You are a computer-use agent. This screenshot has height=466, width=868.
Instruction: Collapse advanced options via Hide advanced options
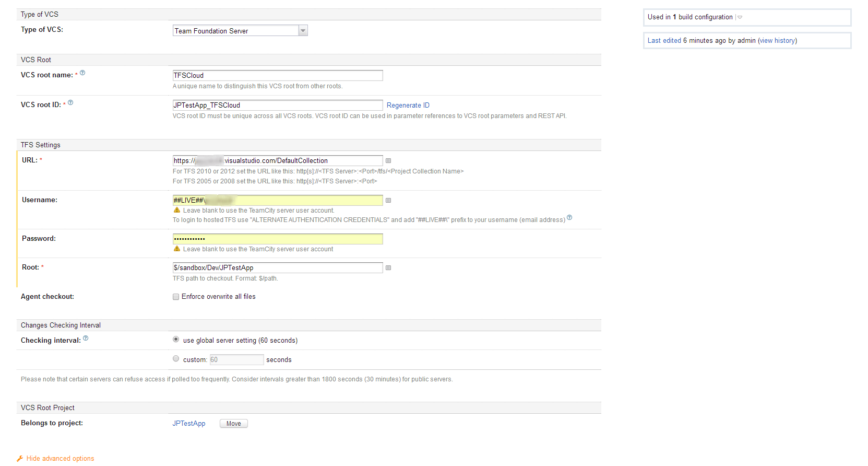click(x=60, y=459)
